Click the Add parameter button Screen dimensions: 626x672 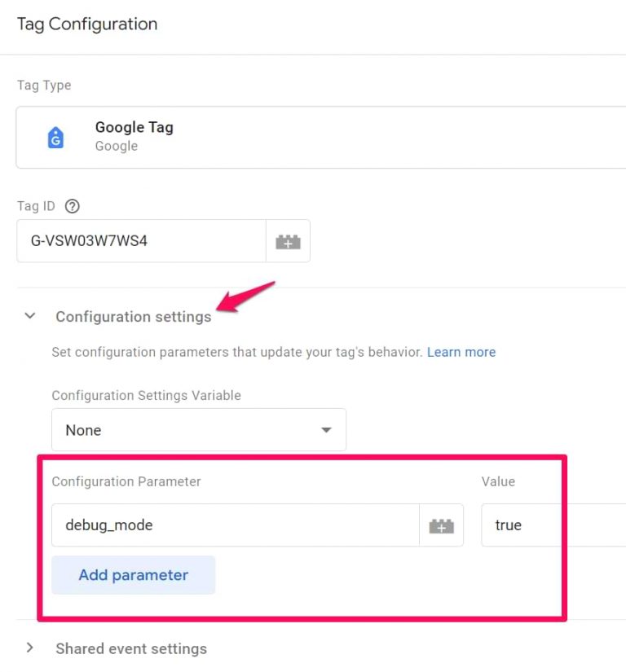(133, 575)
